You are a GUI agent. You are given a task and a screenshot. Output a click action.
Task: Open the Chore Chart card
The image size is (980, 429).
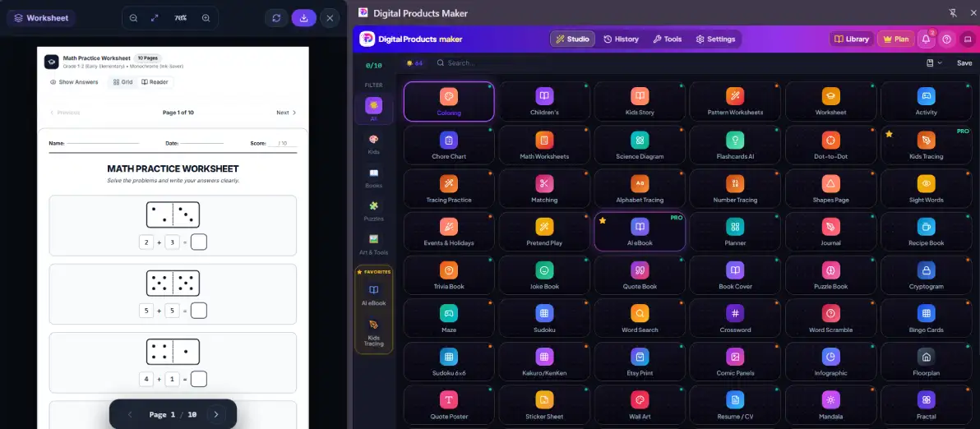pos(449,145)
